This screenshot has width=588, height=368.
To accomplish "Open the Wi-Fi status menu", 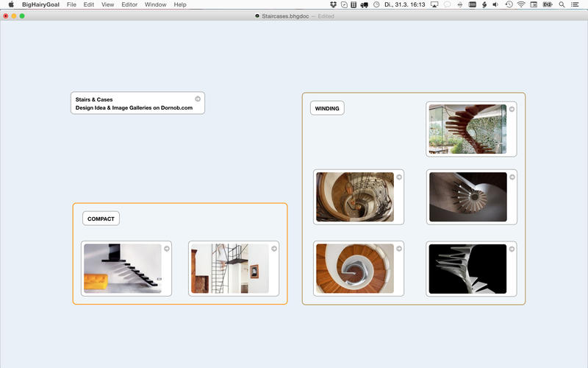I will pos(521,4).
